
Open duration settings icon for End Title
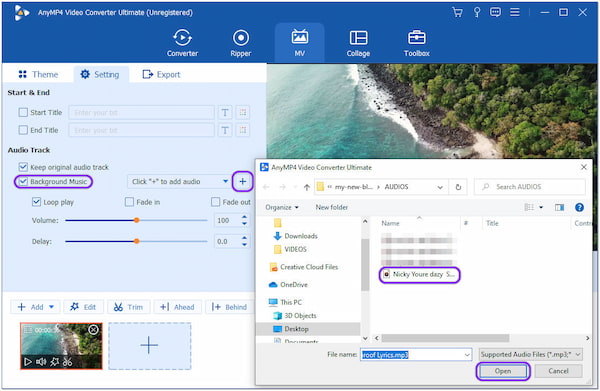pyautogui.click(x=243, y=130)
